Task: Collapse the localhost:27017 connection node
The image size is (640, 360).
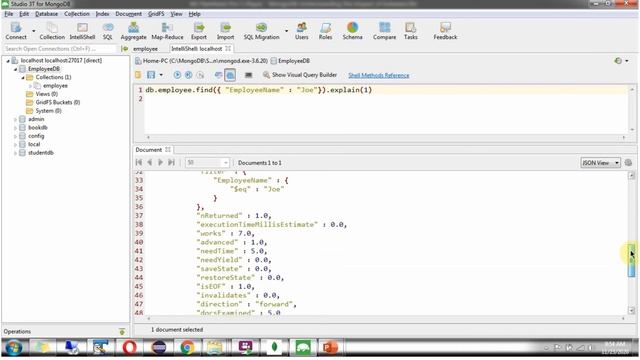Action: (8, 60)
